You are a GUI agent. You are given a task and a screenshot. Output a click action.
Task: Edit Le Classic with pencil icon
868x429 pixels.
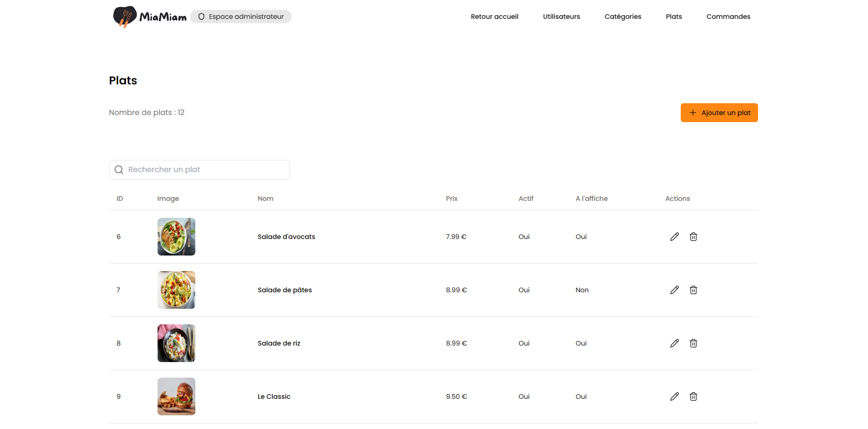point(675,396)
